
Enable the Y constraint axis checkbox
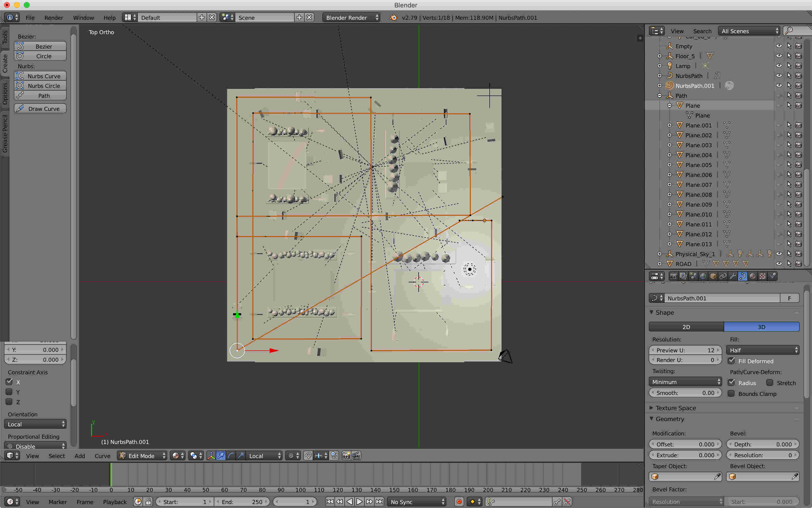tap(9, 392)
